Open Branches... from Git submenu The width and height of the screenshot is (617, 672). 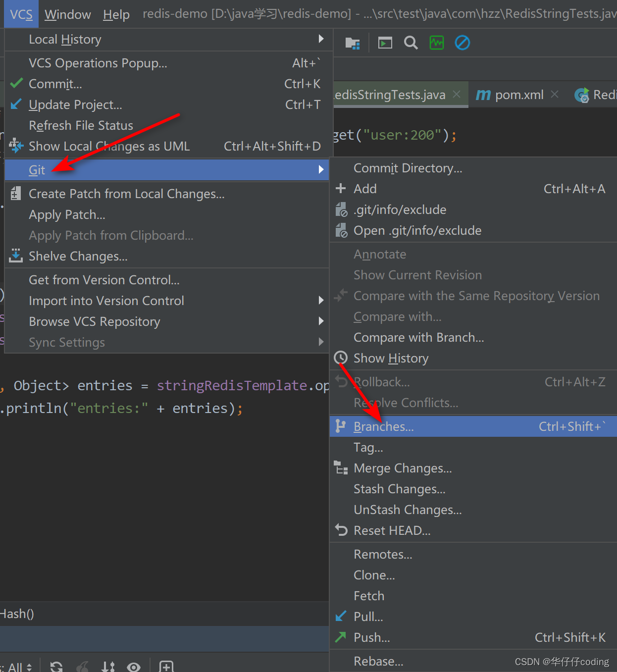473,426
